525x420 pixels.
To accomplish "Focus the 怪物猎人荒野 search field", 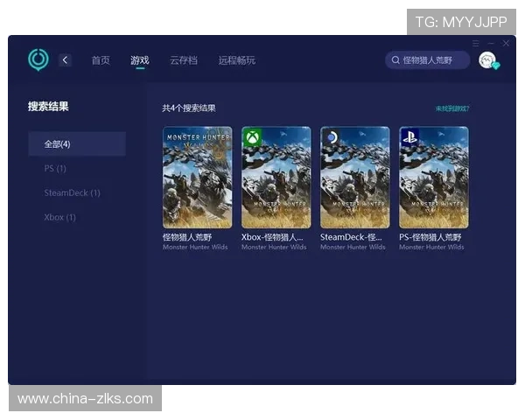I will [x=428, y=60].
